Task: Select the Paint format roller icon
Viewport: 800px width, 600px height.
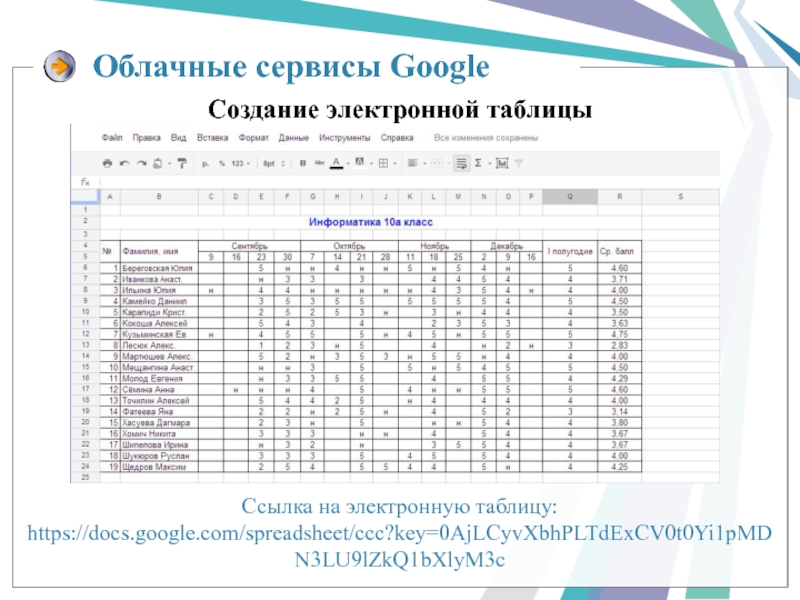Action: (x=182, y=163)
